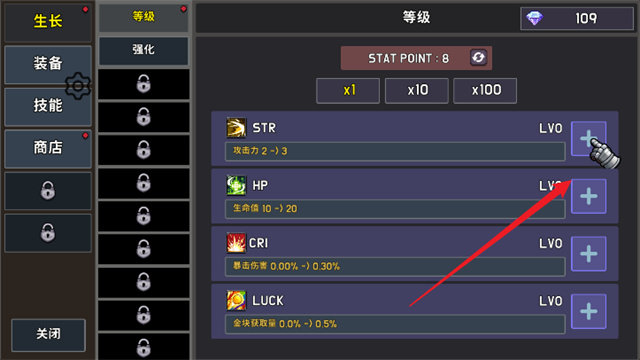Select the x100 multiplier
640x360 pixels.
pos(485,90)
